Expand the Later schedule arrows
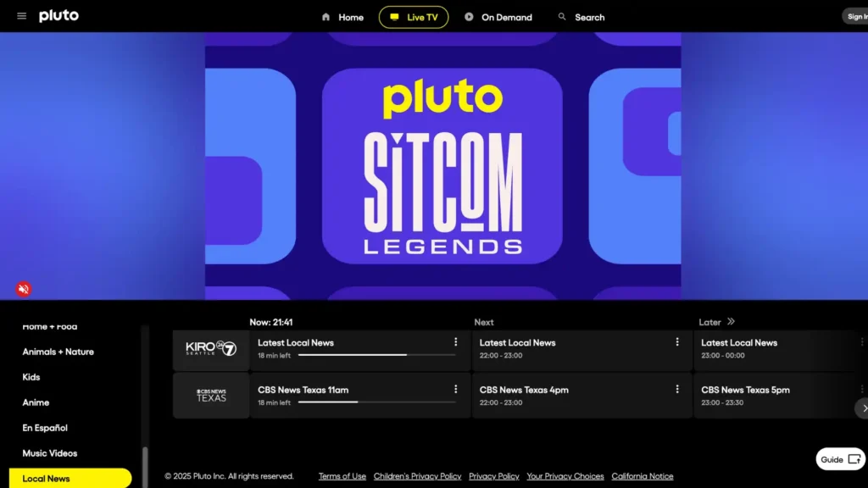The width and height of the screenshot is (868, 488). [x=731, y=321]
